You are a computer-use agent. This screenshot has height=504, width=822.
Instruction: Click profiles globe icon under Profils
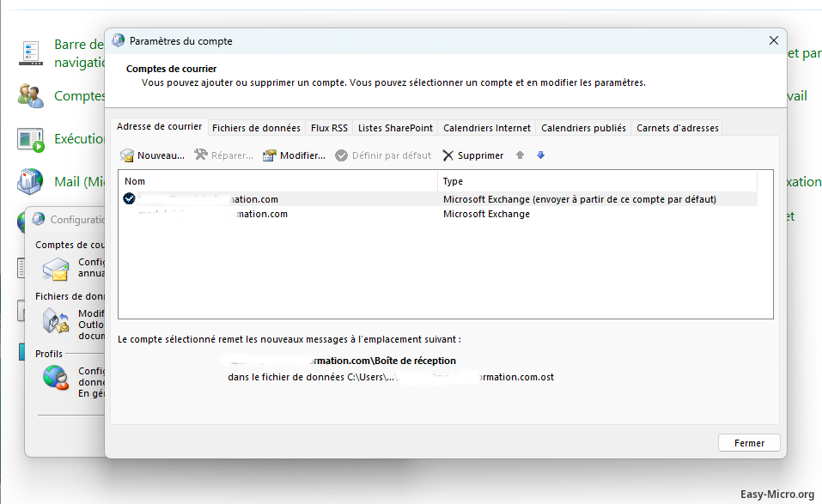(56, 378)
